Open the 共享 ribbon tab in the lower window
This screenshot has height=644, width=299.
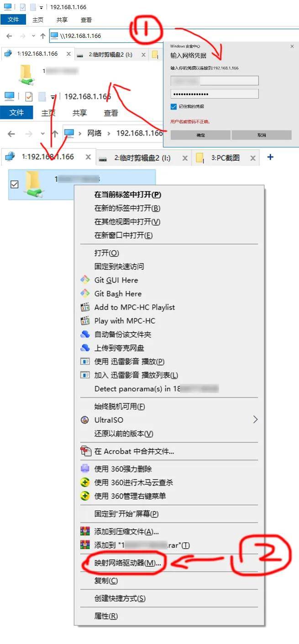pyautogui.click(x=80, y=113)
